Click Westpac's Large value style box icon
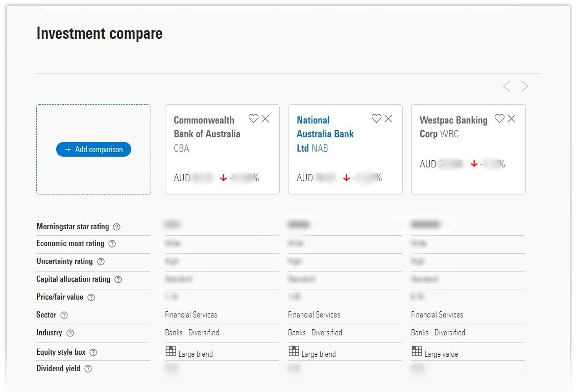577x392 pixels. (417, 351)
